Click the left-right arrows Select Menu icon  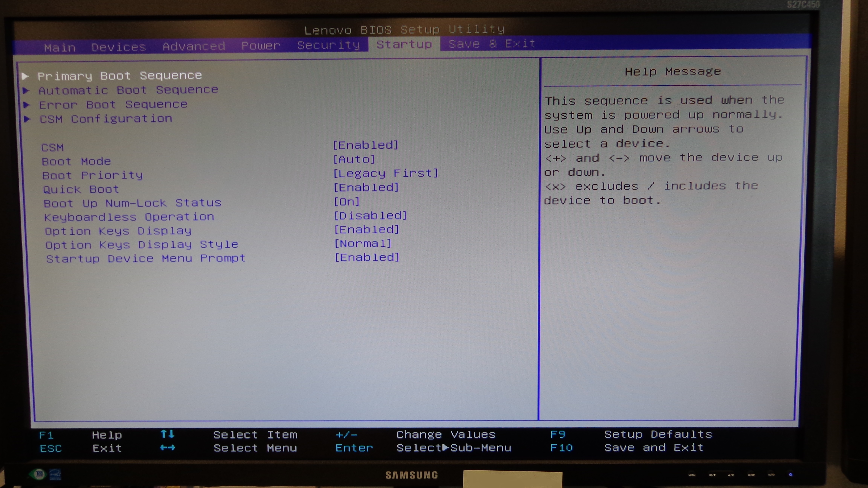(x=167, y=448)
